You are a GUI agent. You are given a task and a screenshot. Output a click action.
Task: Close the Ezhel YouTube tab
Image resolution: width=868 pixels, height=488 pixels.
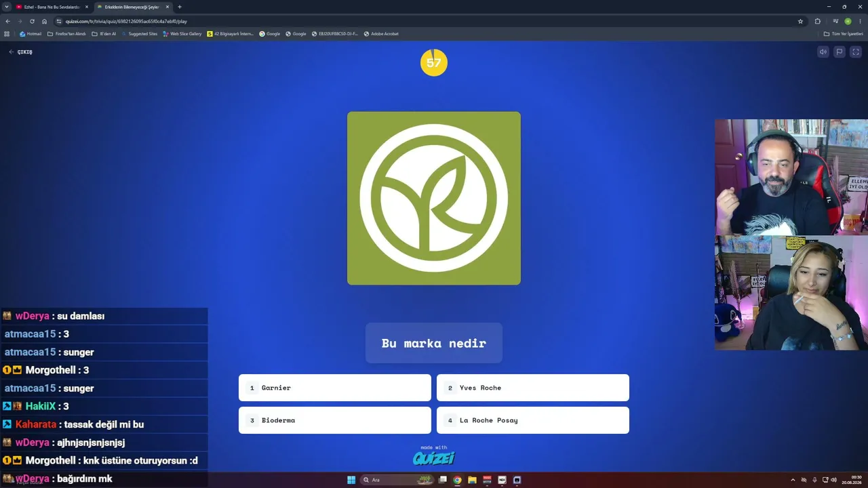87,7
